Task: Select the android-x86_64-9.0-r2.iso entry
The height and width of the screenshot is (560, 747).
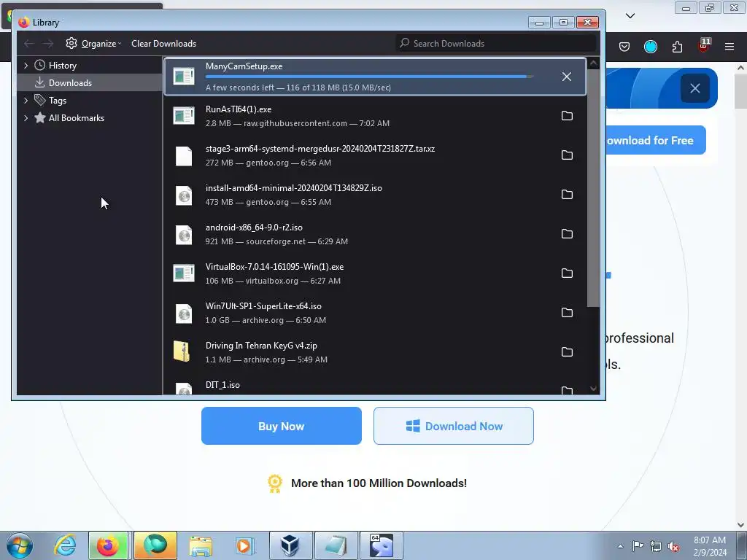Action: [375, 234]
